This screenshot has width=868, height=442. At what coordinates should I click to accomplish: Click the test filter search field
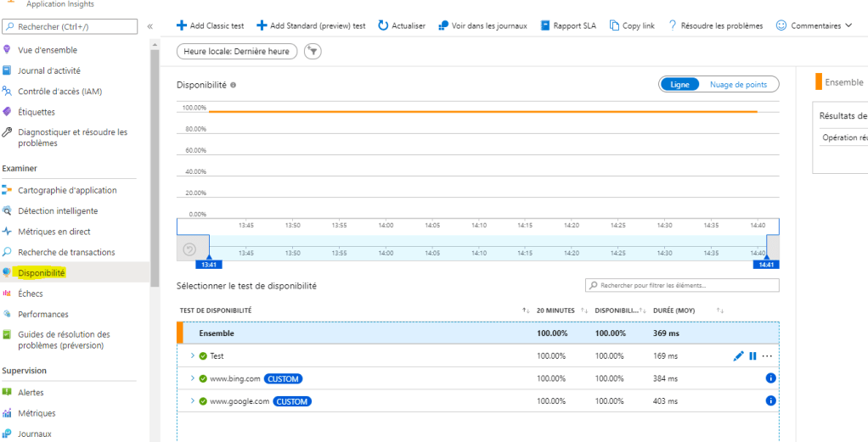[682, 285]
